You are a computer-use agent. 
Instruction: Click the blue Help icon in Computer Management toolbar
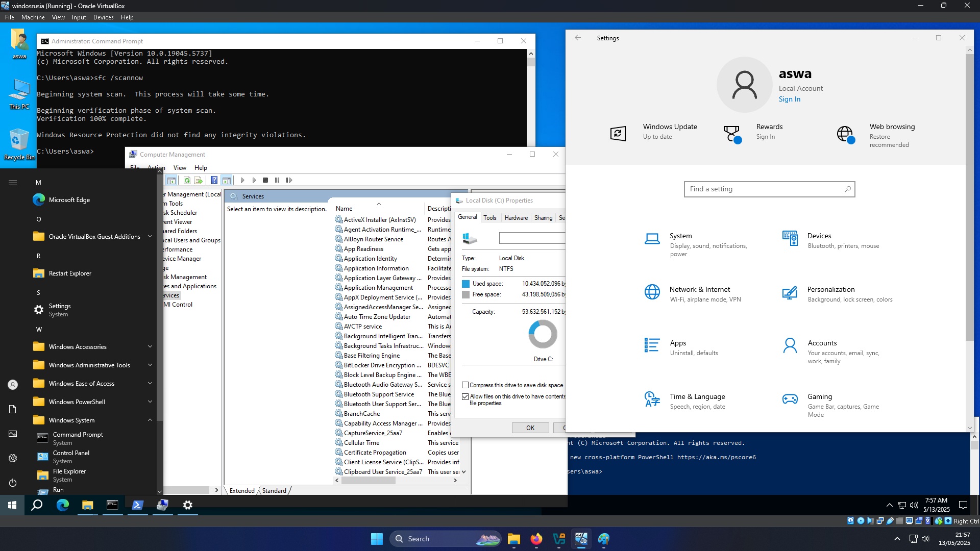click(214, 181)
